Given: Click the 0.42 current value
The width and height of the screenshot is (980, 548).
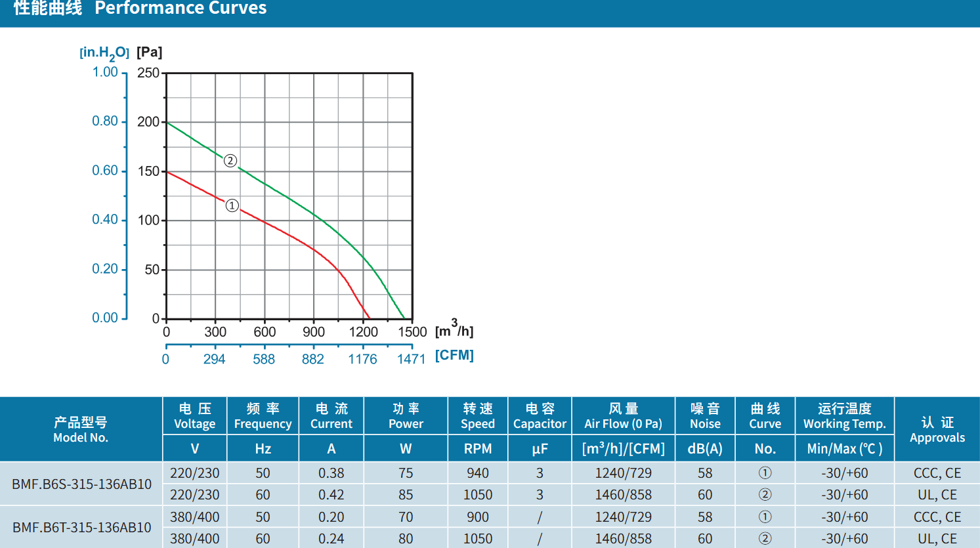Looking at the screenshot, I should (331, 495).
